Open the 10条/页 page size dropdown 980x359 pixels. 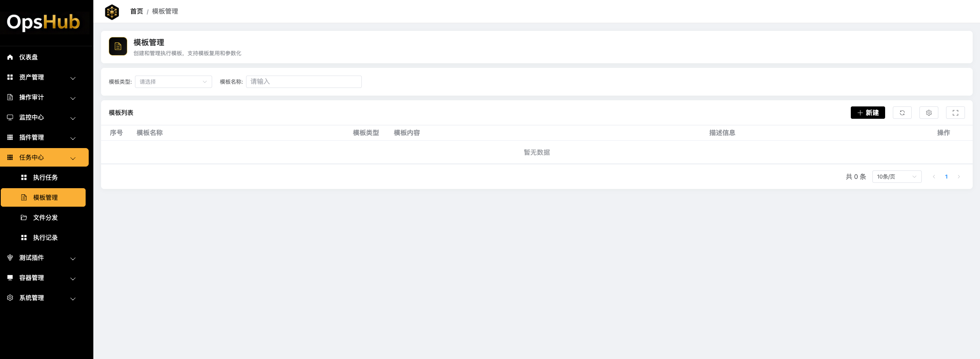tap(896, 177)
